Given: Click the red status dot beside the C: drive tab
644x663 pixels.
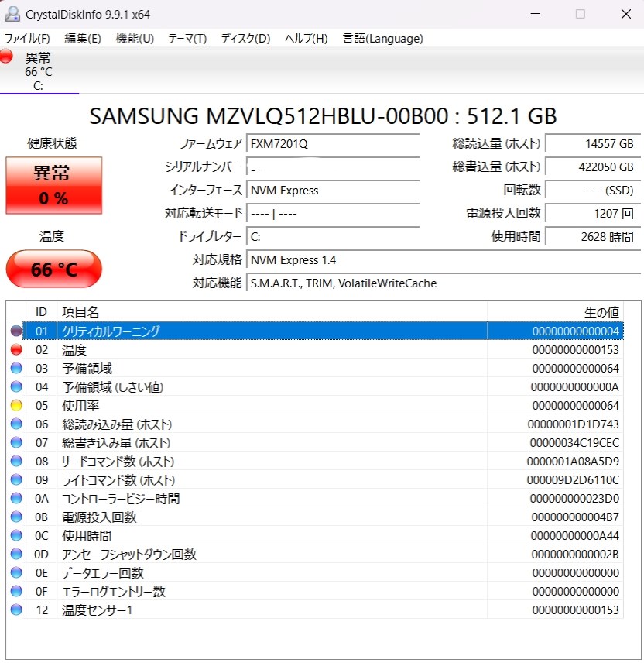Looking at the screenshot, I should coord(6,57).
